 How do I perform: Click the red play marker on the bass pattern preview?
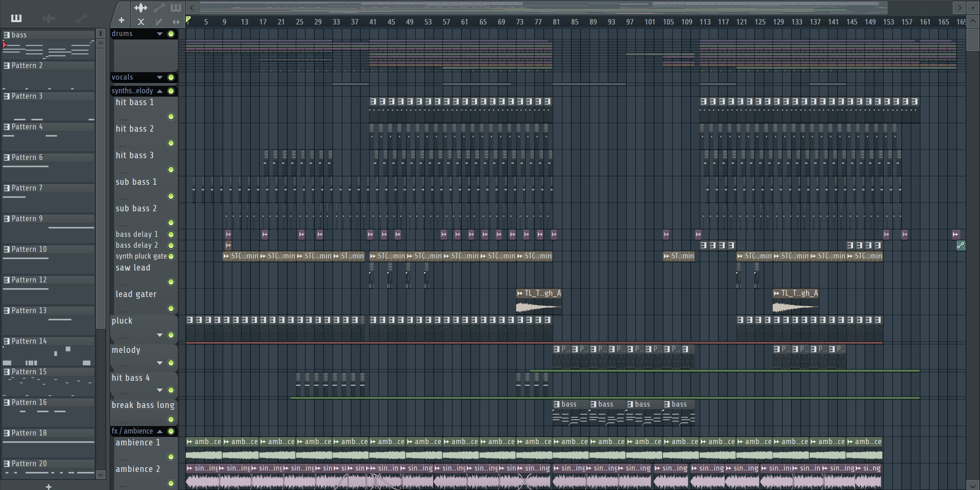[x=4, y=45]
